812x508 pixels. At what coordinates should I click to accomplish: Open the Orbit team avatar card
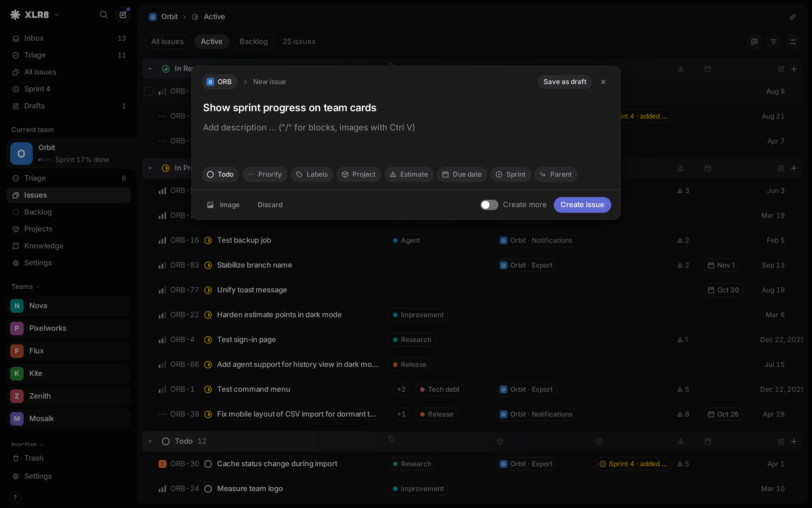click(21, 154)
